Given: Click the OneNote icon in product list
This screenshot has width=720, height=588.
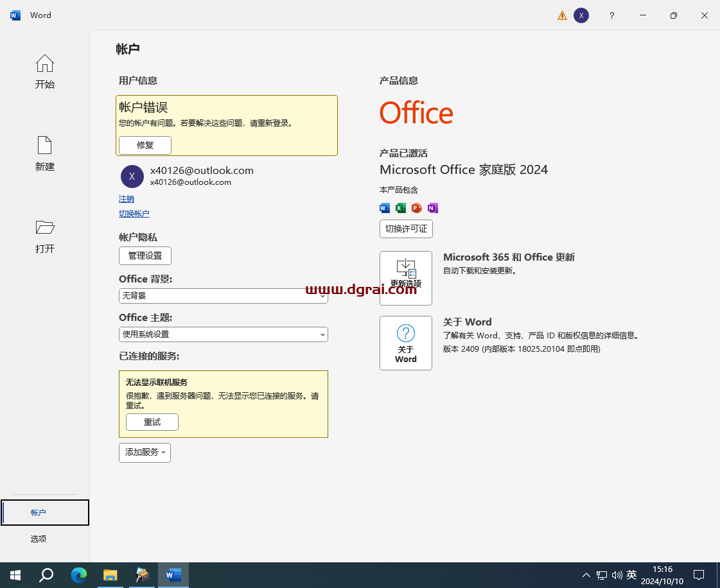Looking at the screenshot, I should tap(432, 208).
